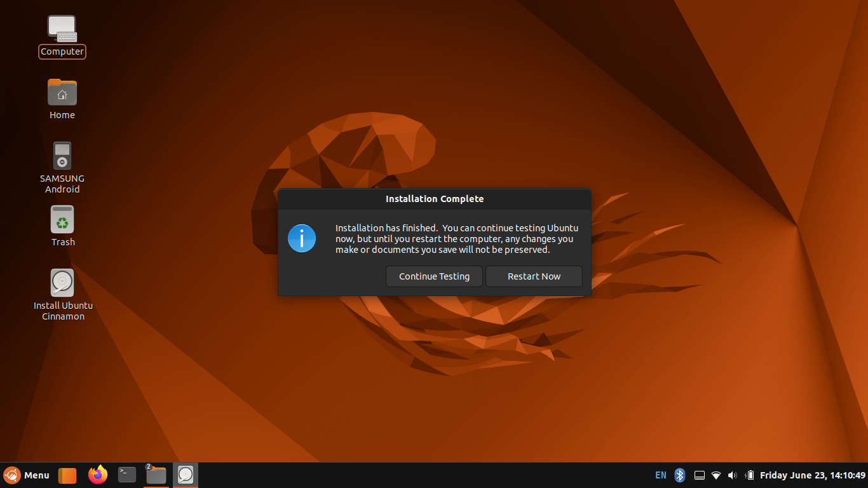Launch Firefox from the panel

coord(98,475)
